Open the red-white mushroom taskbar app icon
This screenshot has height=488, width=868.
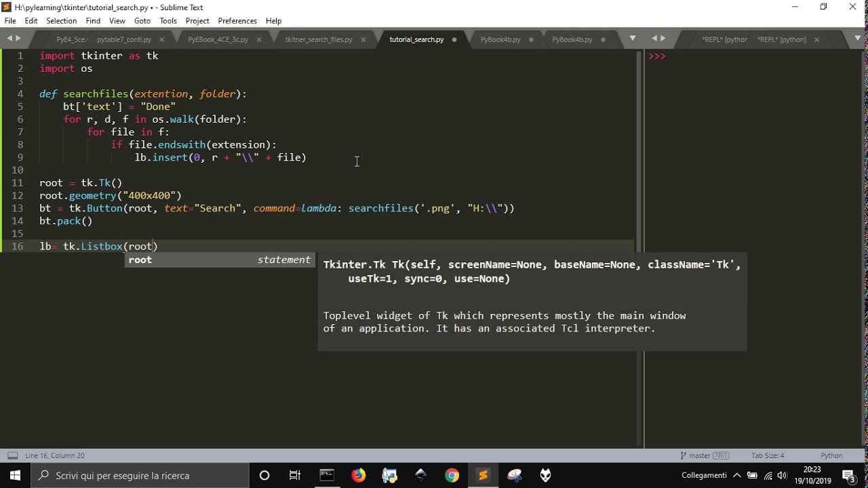514,475
